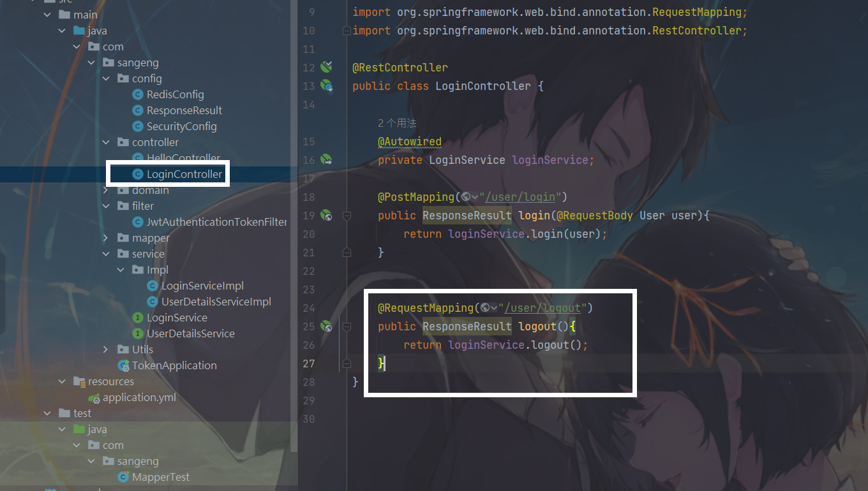
Task: Open the "/user/login" mapping URL link
Action: 520,197
